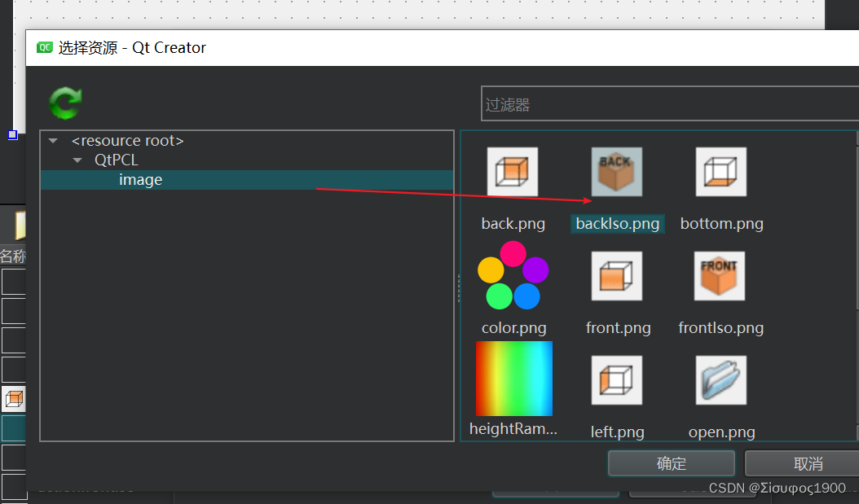The height and width of the screenshot is (504, 859).
Task: Click the backlso.png file name label
Action: click(x=617, y=223)
